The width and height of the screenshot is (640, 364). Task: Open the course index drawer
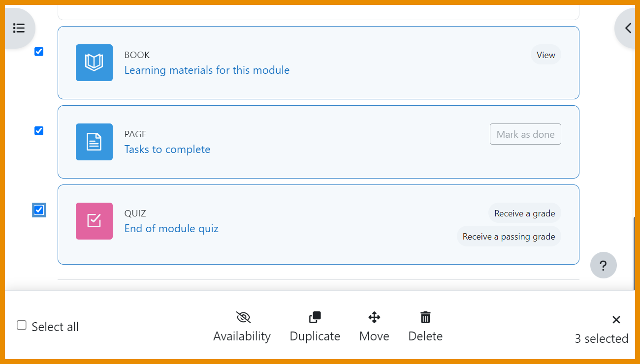click(x=19, y=28)
